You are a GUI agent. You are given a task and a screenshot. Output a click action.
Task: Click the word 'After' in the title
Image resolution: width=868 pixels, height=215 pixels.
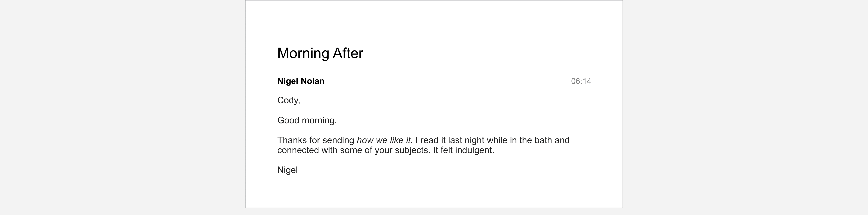[x=348, y=53]
